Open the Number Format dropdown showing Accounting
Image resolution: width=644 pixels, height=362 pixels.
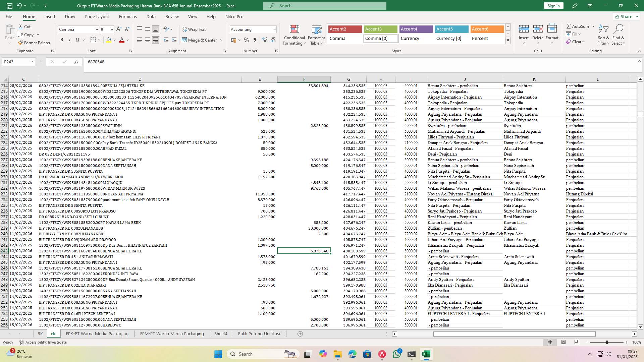tap(253, 29)
